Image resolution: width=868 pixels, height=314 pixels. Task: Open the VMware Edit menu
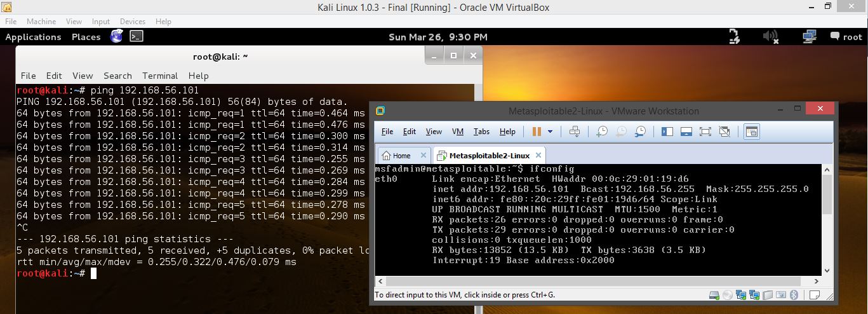click(410, 132)
